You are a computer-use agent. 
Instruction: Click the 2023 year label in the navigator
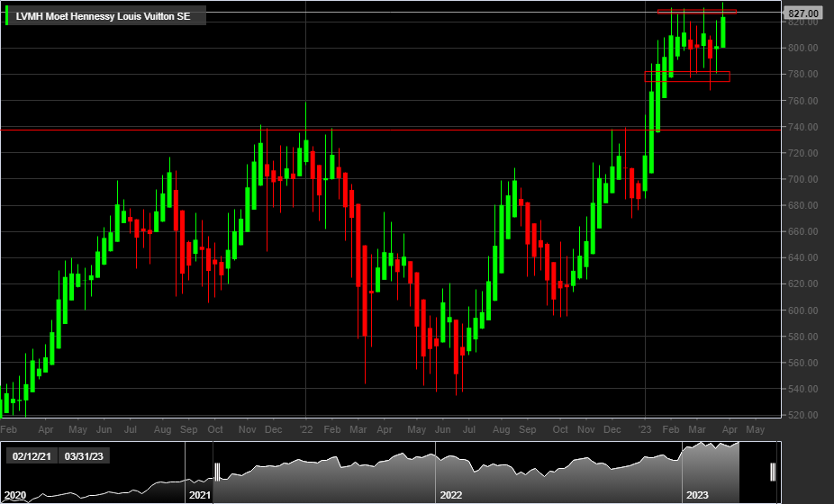[697, 496]
